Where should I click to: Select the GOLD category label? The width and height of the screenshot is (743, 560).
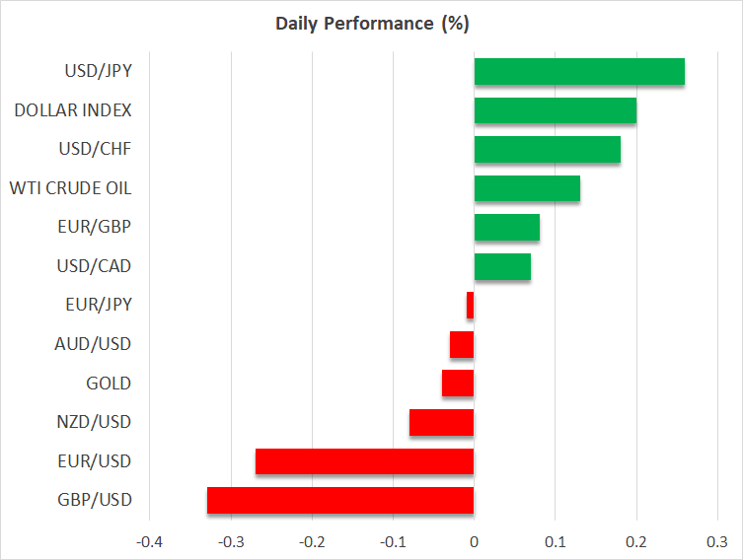pos(109,384)
